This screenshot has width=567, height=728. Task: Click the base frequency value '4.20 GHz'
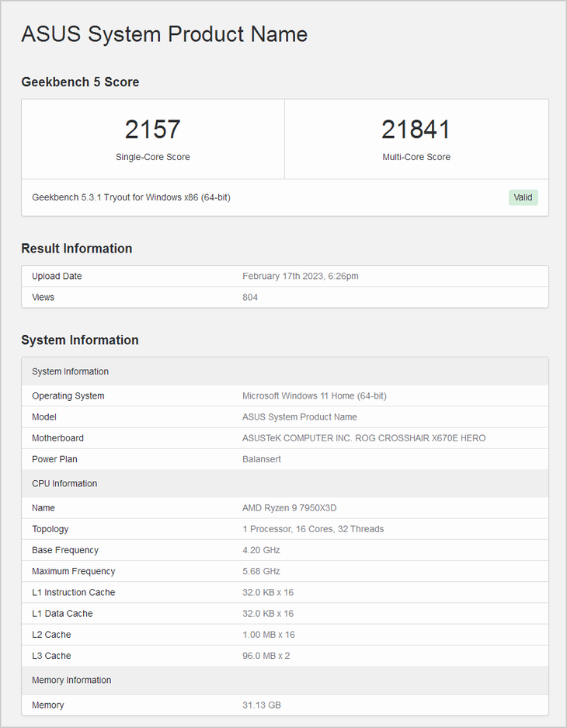pyautogui.click(x=261, y=550)
